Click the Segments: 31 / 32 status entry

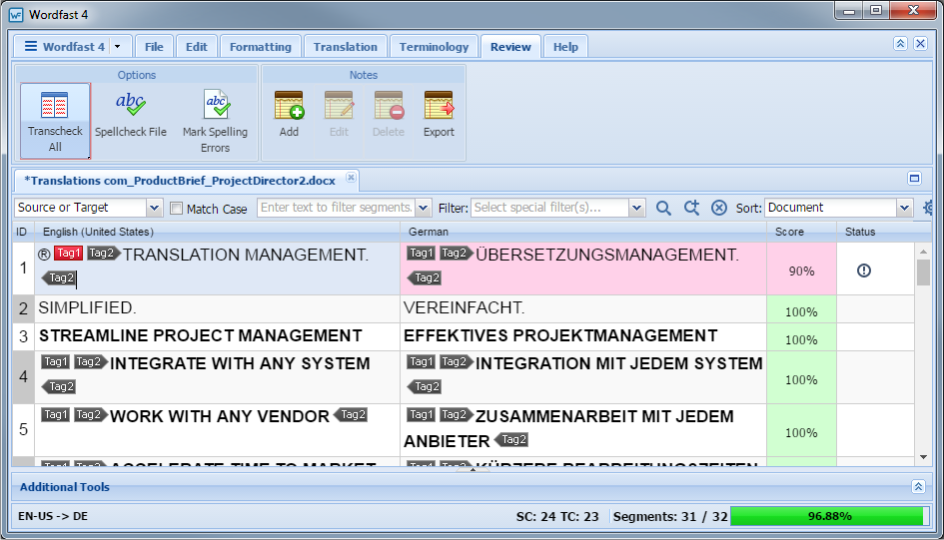(670, 516)
